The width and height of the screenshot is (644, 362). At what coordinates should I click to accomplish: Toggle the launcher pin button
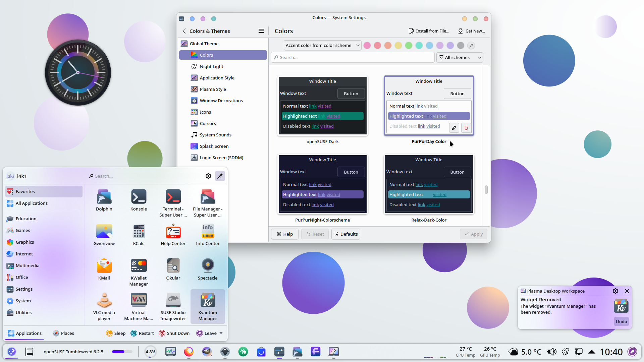pos(220,176)
